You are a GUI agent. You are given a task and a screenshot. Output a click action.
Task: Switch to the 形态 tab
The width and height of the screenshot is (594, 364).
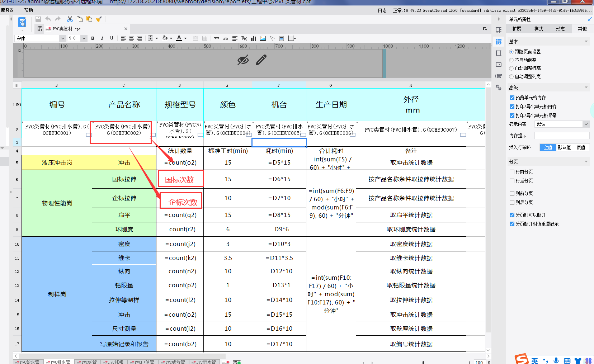point(561,29)
